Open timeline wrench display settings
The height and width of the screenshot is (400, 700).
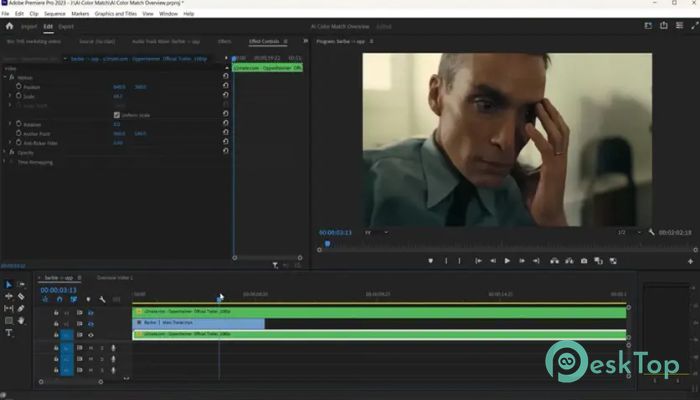[102, 298]
